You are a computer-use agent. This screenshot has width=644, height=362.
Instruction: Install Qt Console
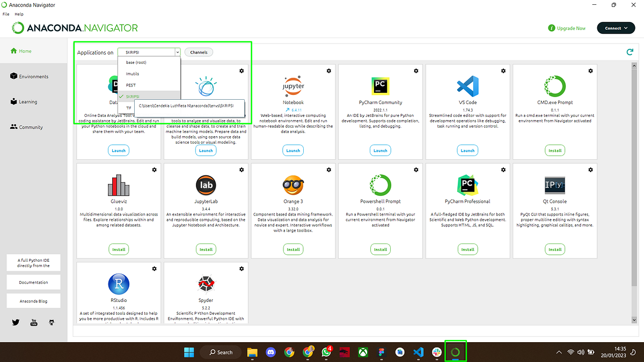[555, 249]
